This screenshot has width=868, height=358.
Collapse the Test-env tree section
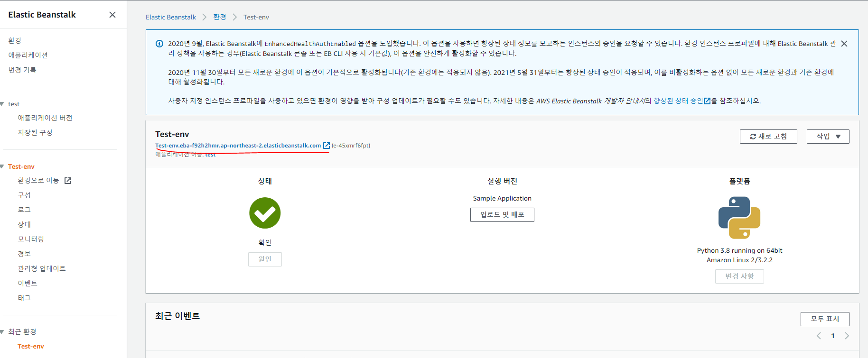[2, 166]
